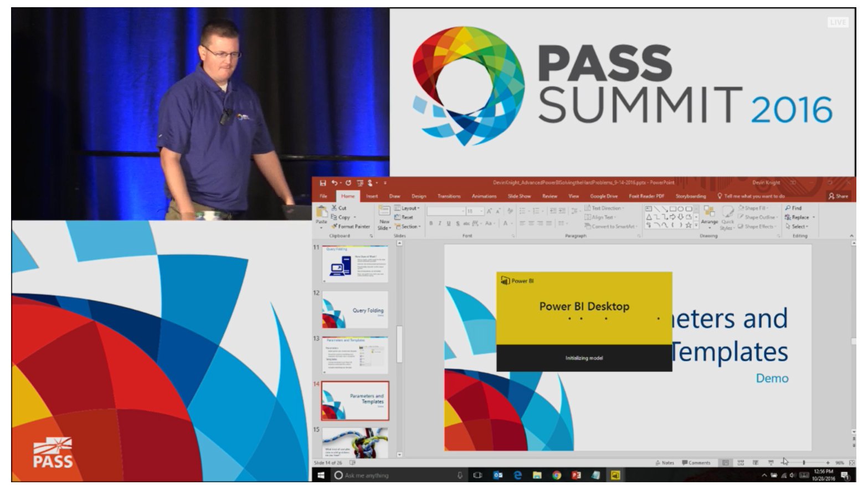
Task: Open the Shape Outline dropdown
Action: (x=757, y=217)
